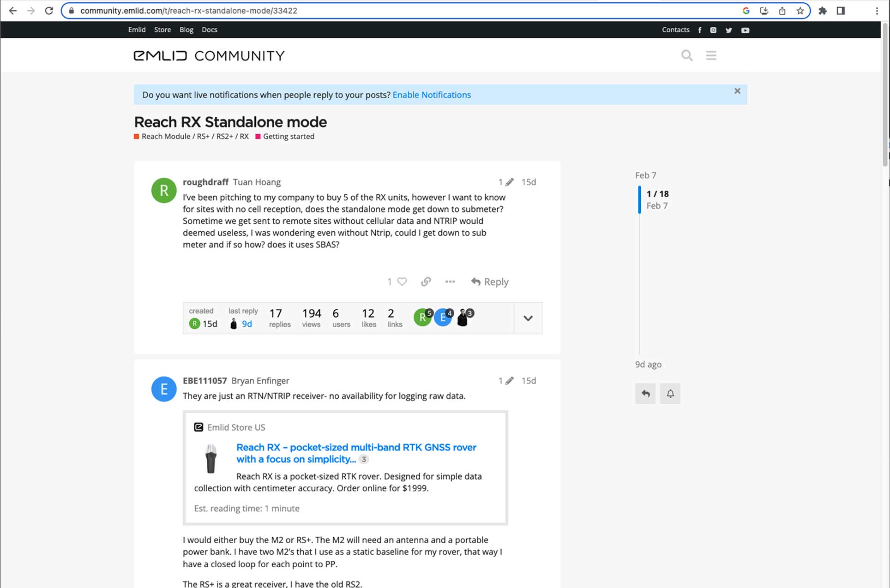The image size is (890, 588).
Task: Click the install app icon in address bar
Action: click(x=764, y=11)
